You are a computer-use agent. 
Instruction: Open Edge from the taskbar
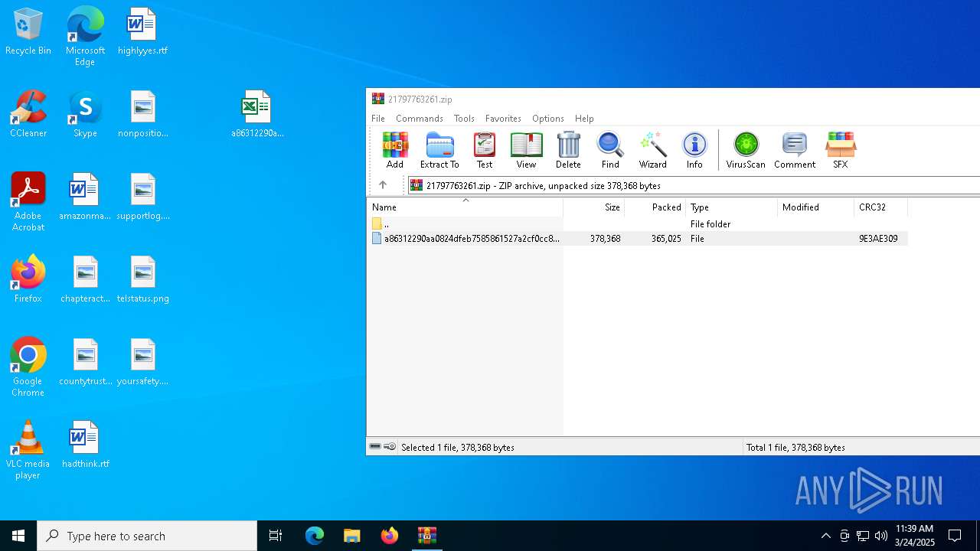[x=315, y=536]
